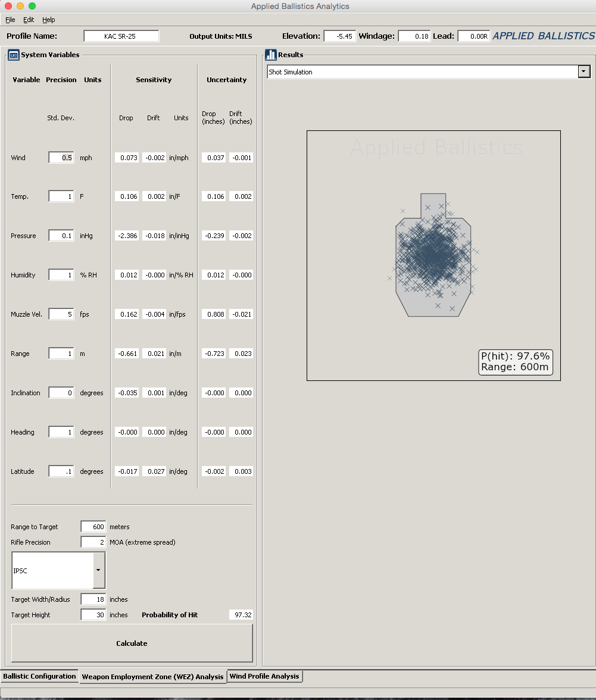This screenshot has height=700, width=596.
Task: Click the Muzzle Vel. drop uncertainty 0.808
Action: pyautogui.click(x=214, y=314)
